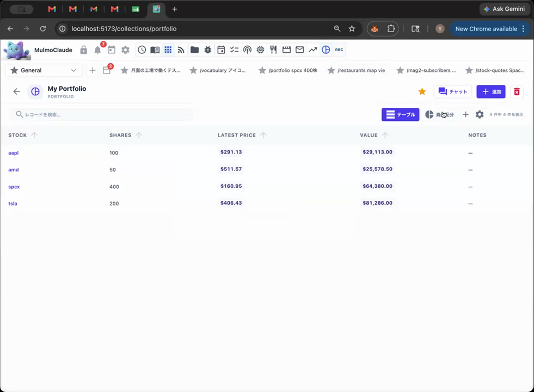Viewport: 534px width, 392px height.
Task: Open the ABC vocabulary icon
Action: point(339,50)
